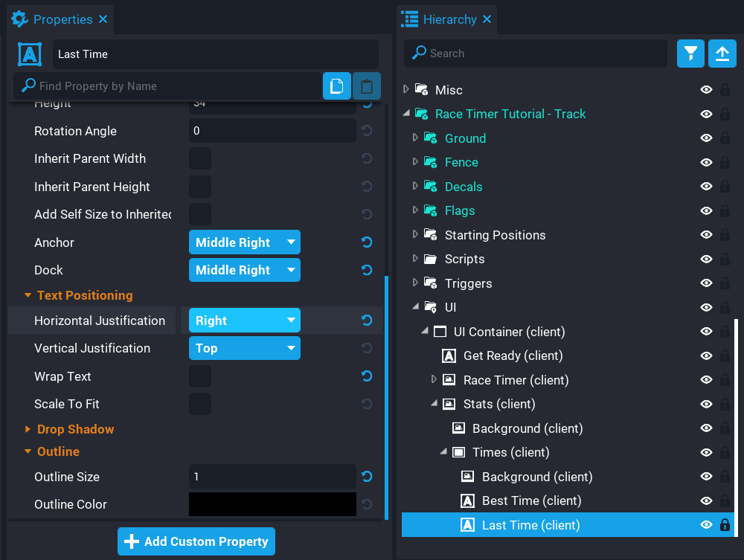This screenshot has width=744, height=560.
Task: Open the Vertical Justification dropdown
Action: [244, 348]
